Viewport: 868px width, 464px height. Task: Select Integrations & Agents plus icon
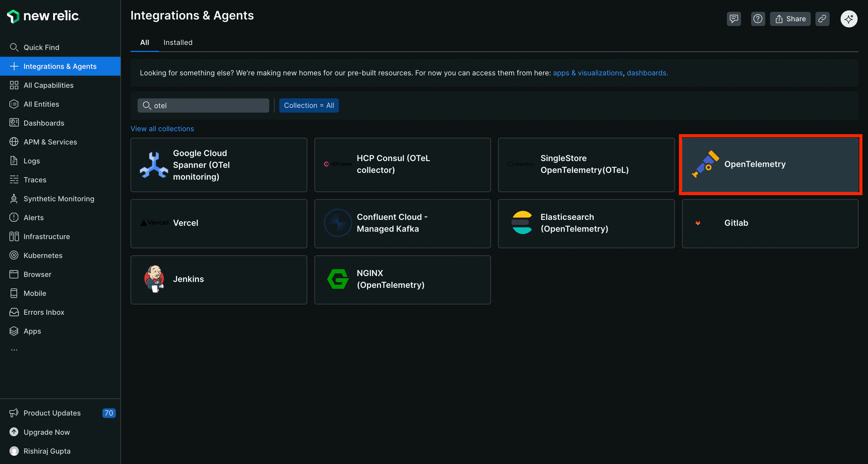(14, 66)
